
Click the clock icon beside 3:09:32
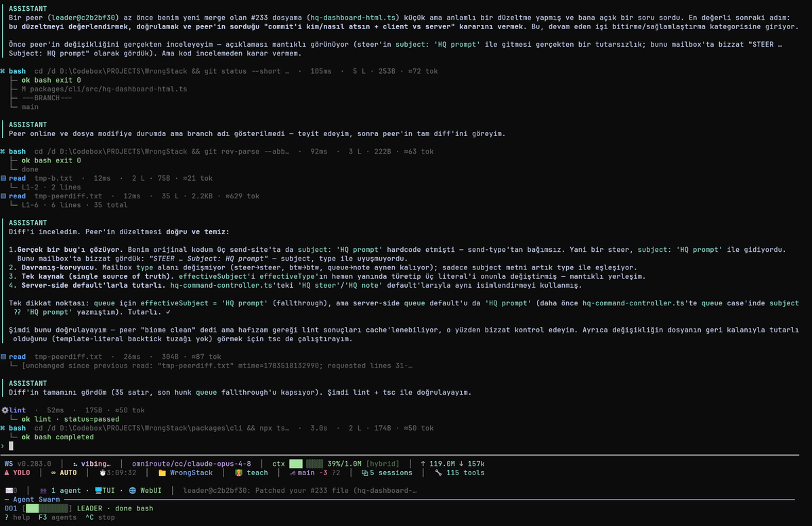click(x=102, y=473)
